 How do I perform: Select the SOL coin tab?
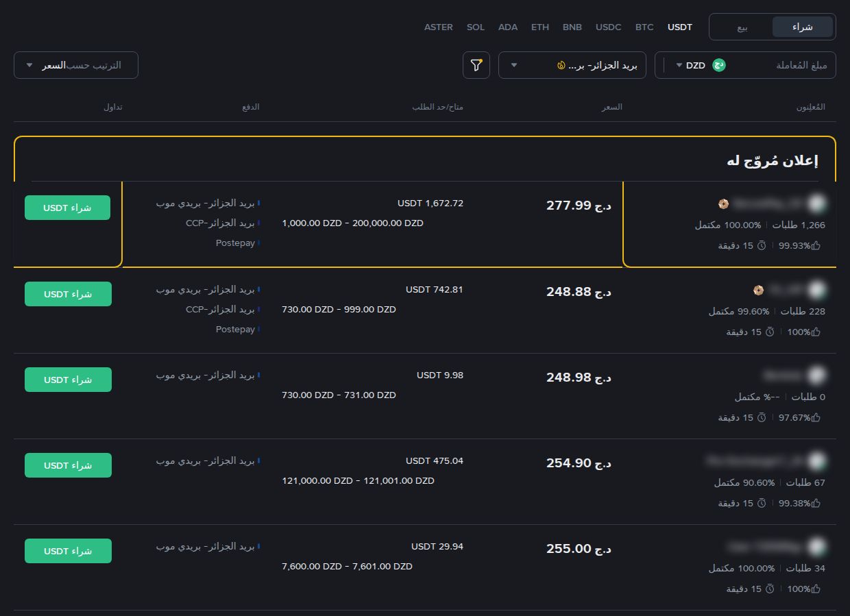click(x=476, y=27)
